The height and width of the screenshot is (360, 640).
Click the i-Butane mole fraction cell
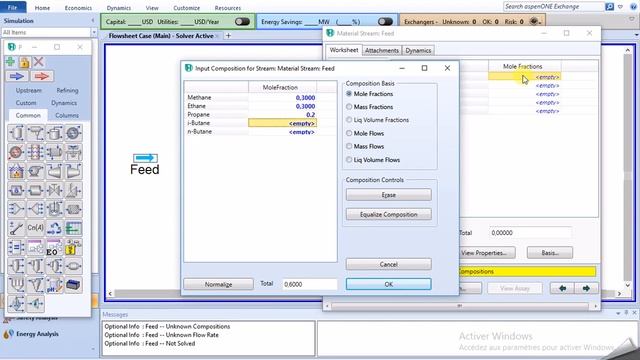point(282,123)
